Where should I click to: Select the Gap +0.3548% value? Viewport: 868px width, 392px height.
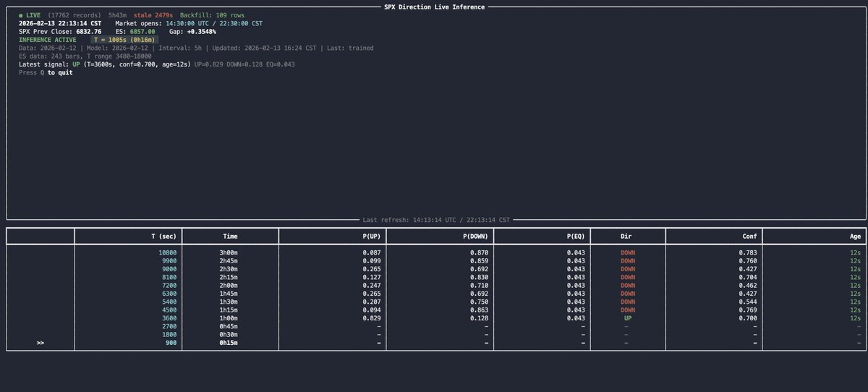coord(192,32)
